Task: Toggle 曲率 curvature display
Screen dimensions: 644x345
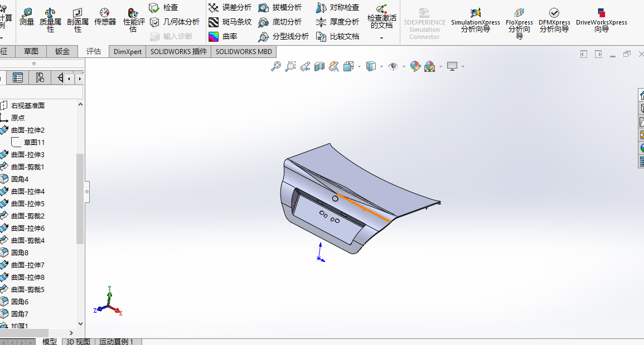Action: pos(222,37)
